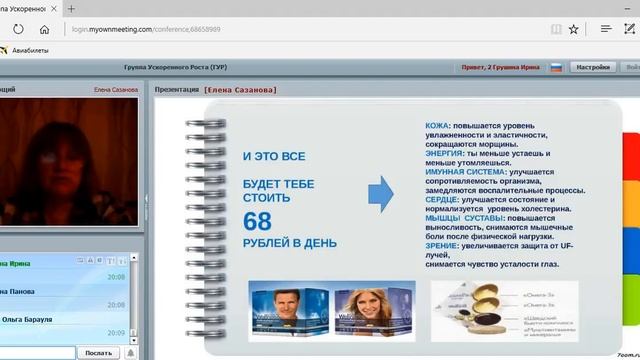Click the РУБЛЕЙ В ДЕНЬ slide text
640x360 pixels.
(x=290, y=243)
